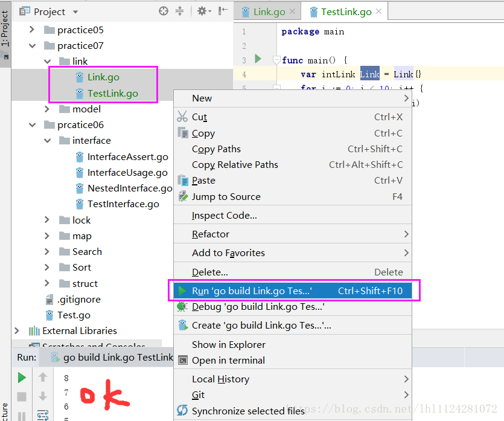Rerun the build with the green play icon

tap(22, 377)
